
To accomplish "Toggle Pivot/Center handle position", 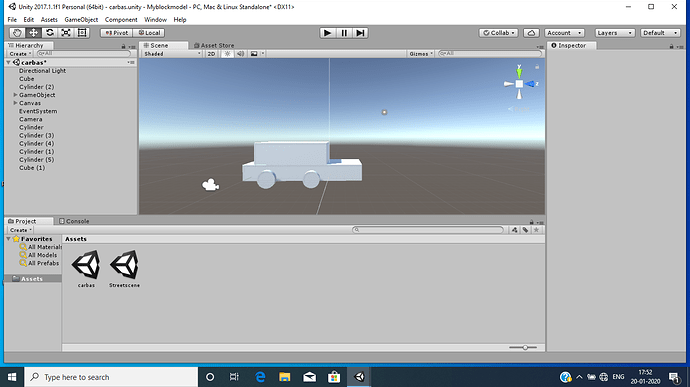I will click(117, 33).
